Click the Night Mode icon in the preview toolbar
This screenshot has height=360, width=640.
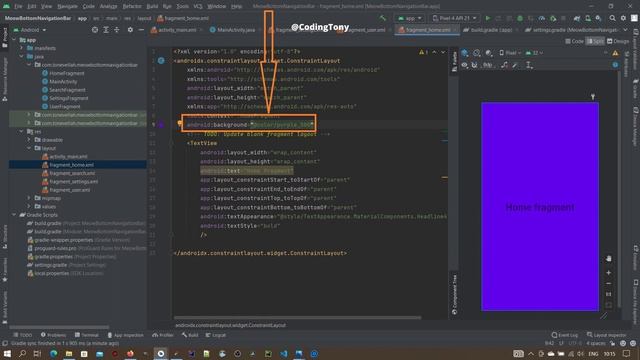point(489,53)
